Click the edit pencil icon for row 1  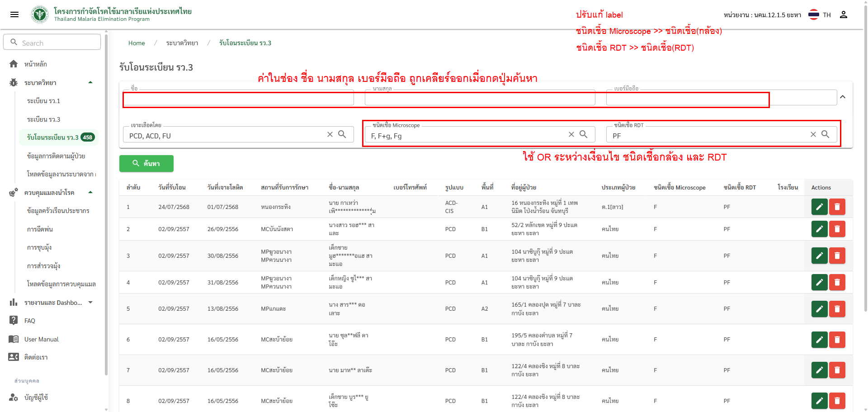click(819, 207)
